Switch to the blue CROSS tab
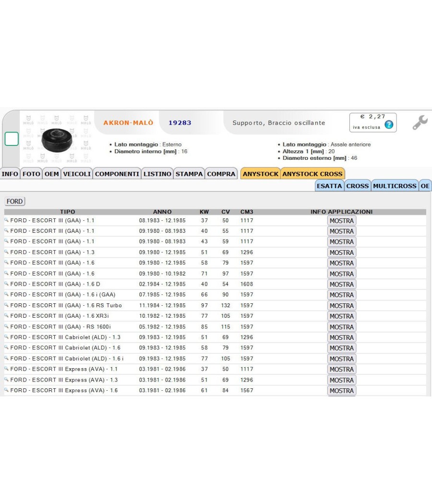The image size is (432, 504). point(358,186)
